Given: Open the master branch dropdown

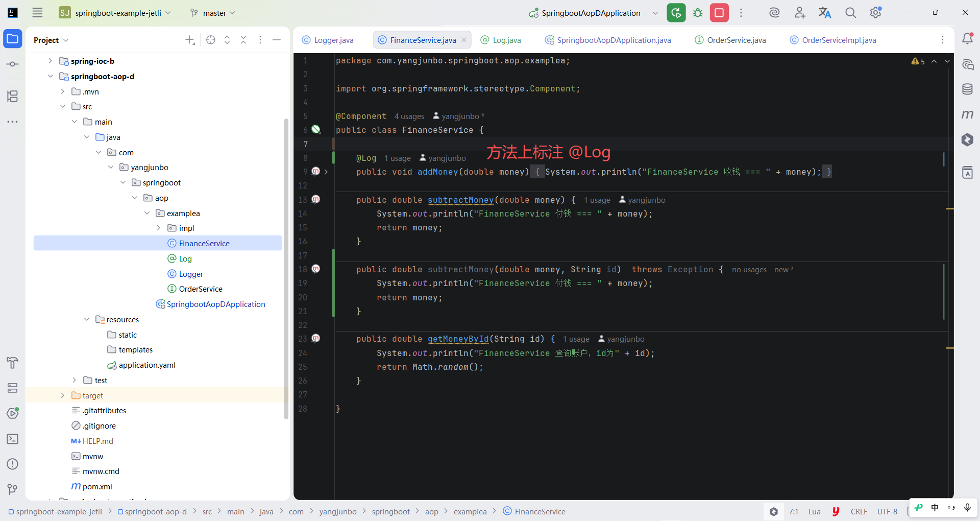Looking at the screenshot, I should pyautogui.click(x=212, y=13).
